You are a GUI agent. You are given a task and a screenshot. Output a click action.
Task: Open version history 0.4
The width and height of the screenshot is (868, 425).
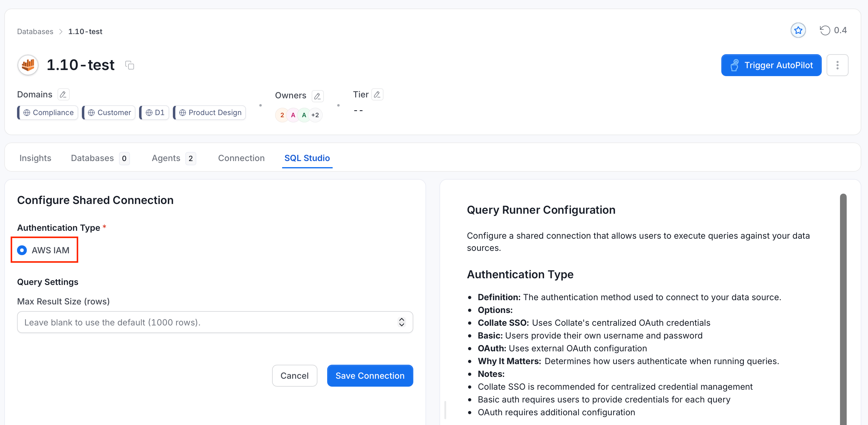coord(833,31)
